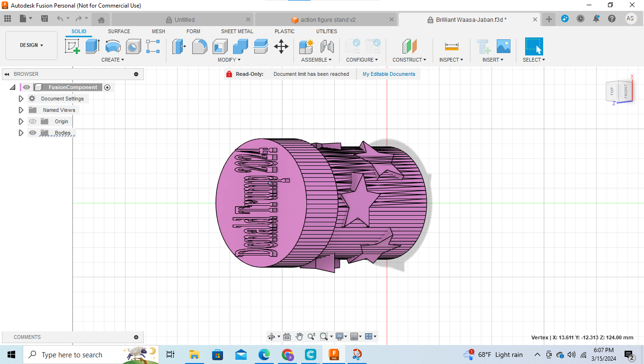Image resolution: width=644 pixels, height=364 pixels.
Task: Switch to the SURFACE tab
Action: click(119, 31)
